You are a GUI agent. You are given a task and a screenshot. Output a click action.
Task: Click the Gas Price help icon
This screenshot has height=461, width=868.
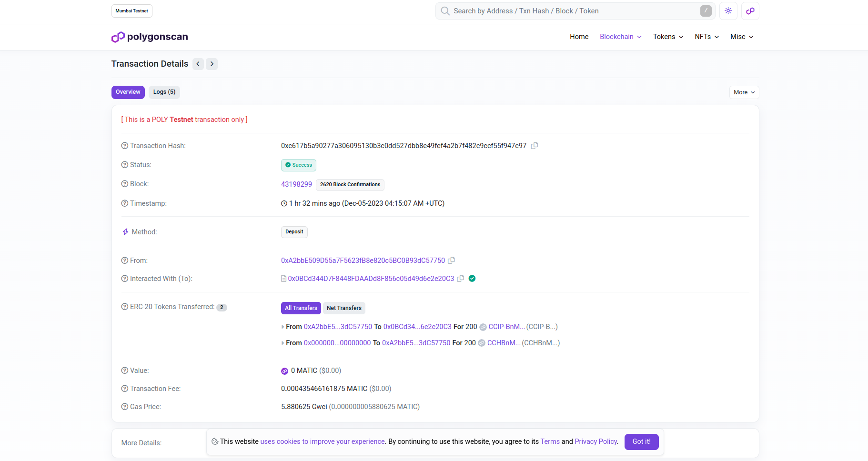coord(125,407)
